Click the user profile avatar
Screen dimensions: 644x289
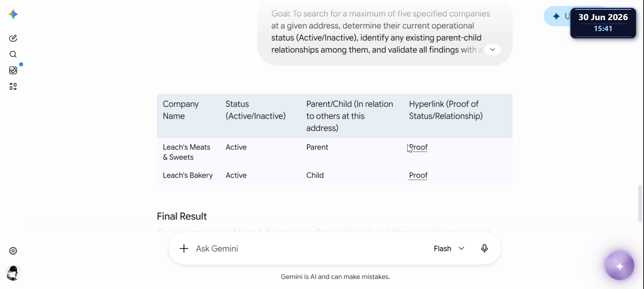(x=13, y=273)
